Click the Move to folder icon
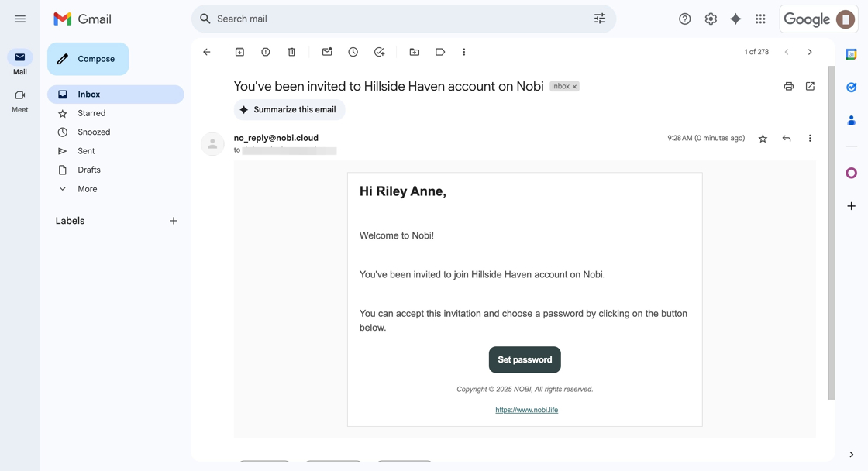The width and height of the screenshot is (868, 471). [x=415, y=52]
